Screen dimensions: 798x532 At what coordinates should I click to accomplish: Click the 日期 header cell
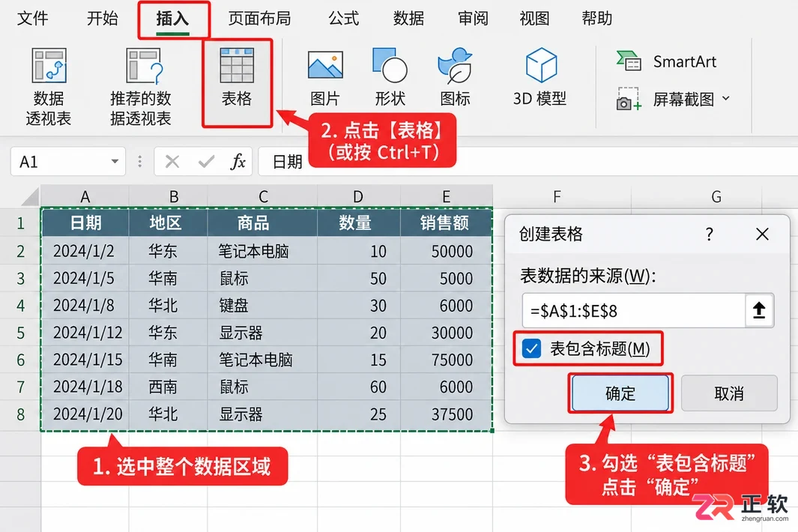(x=85, y=223)
